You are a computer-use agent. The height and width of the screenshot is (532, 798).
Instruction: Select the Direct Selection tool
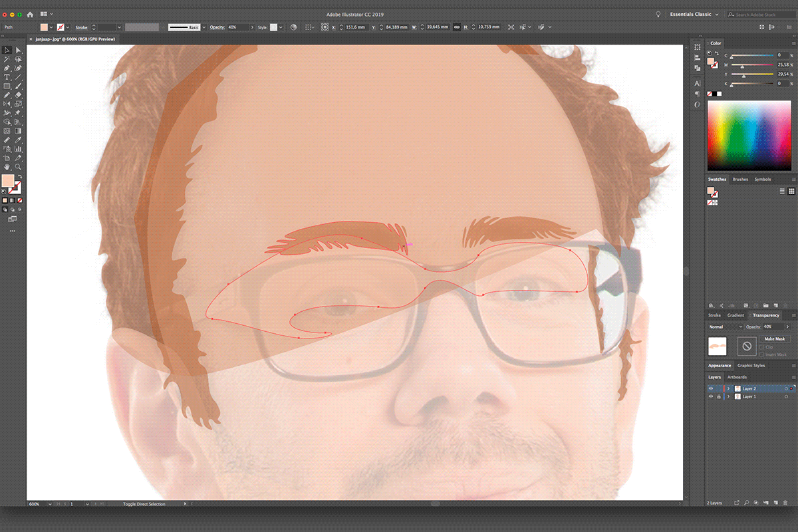click(x=18, y=50)
